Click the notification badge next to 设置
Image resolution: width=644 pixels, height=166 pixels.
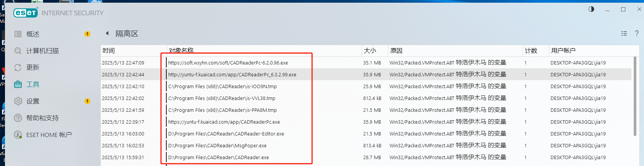[x=87, y=101]
